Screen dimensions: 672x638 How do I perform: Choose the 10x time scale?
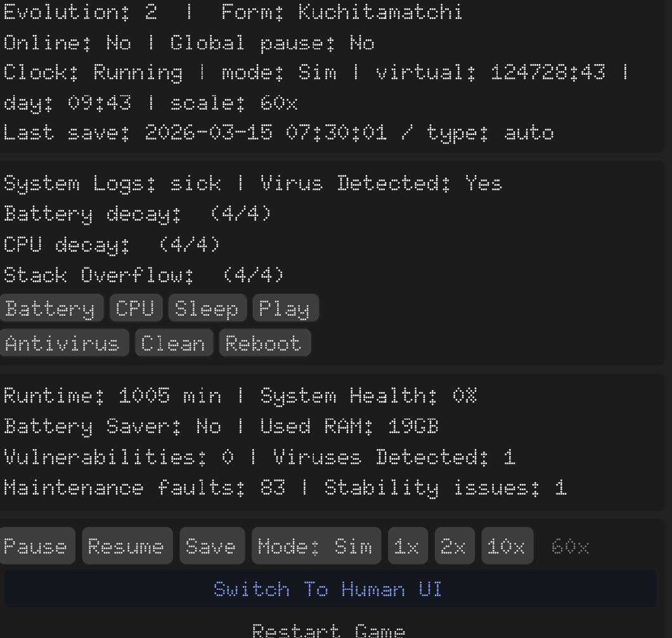point(507,546)
